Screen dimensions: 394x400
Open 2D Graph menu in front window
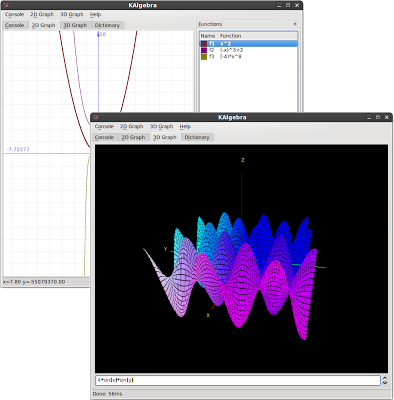132,126
